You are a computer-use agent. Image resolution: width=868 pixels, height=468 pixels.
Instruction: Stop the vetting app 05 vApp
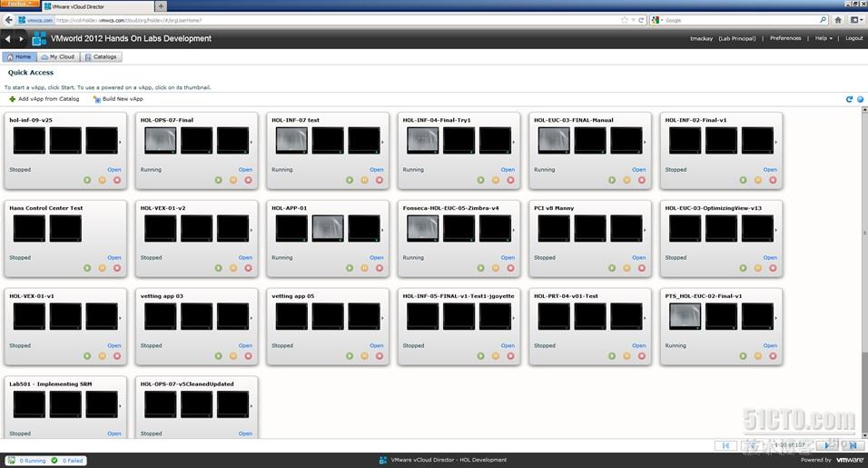(x=380, y=356)
